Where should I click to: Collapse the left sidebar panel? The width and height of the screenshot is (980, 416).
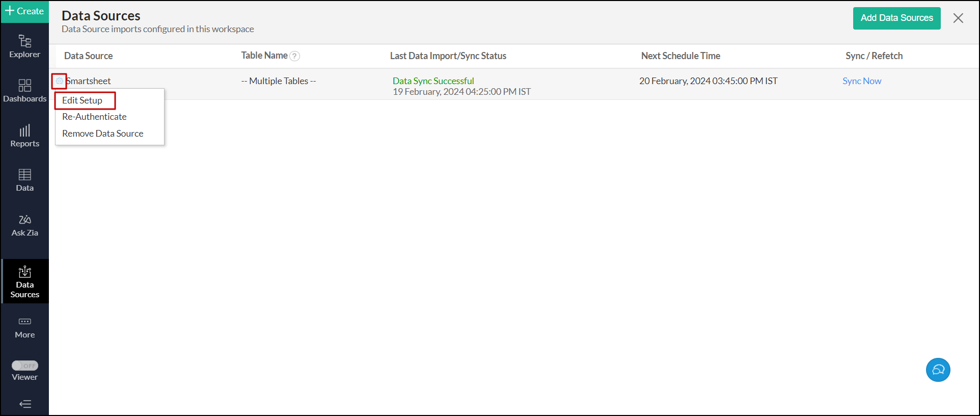(25, 404)
